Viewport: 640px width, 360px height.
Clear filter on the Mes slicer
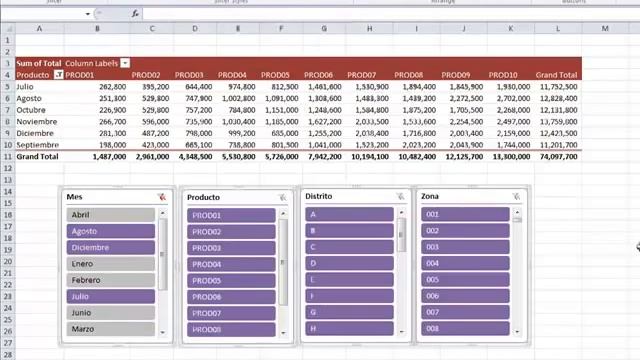[x=162, y=197]
